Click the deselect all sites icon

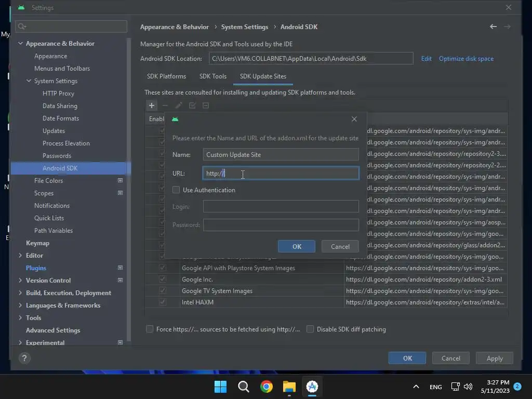[206, 105]
